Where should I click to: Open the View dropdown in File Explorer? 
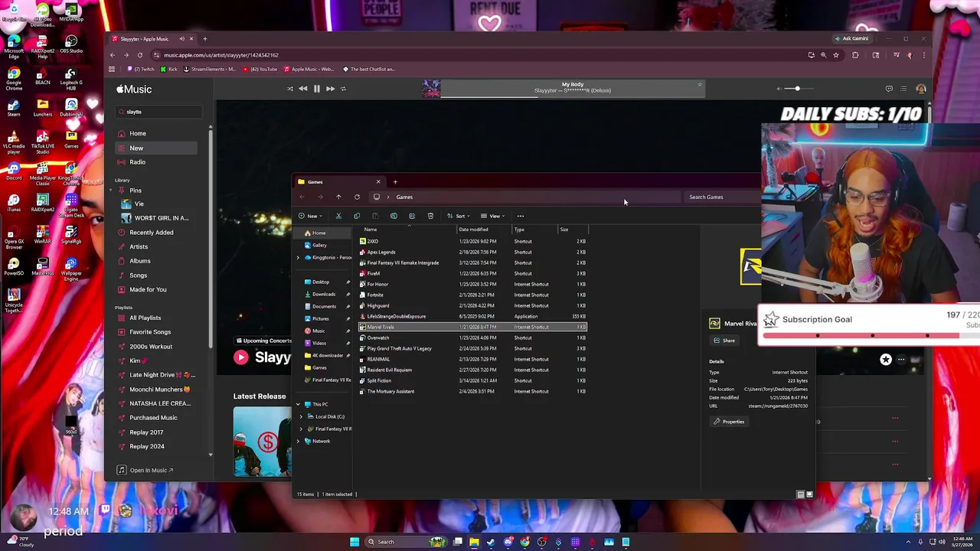click(x=492, y=216)
